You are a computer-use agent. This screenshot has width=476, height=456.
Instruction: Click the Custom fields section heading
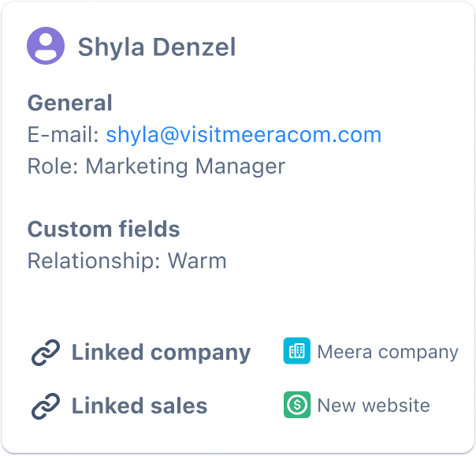103,230
